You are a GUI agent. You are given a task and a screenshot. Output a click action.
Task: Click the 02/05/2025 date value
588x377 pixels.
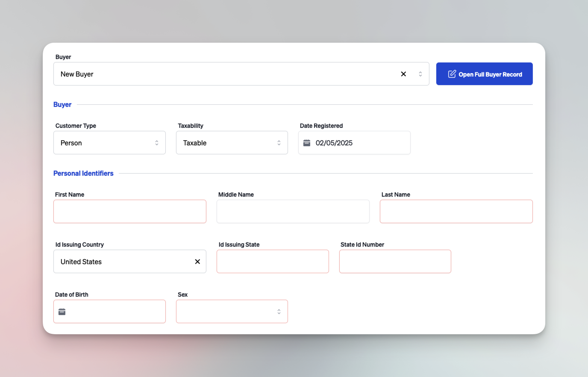tap(334, 143)
